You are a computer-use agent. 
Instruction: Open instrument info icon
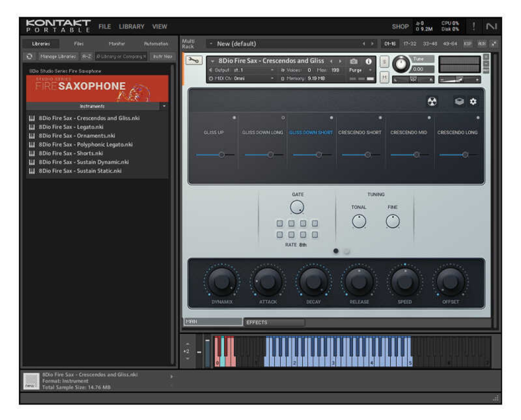coord(368,62)
